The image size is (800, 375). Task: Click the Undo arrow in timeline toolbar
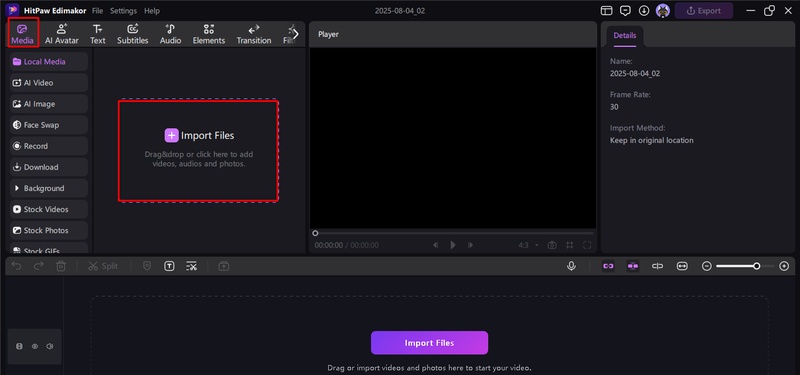17,266
